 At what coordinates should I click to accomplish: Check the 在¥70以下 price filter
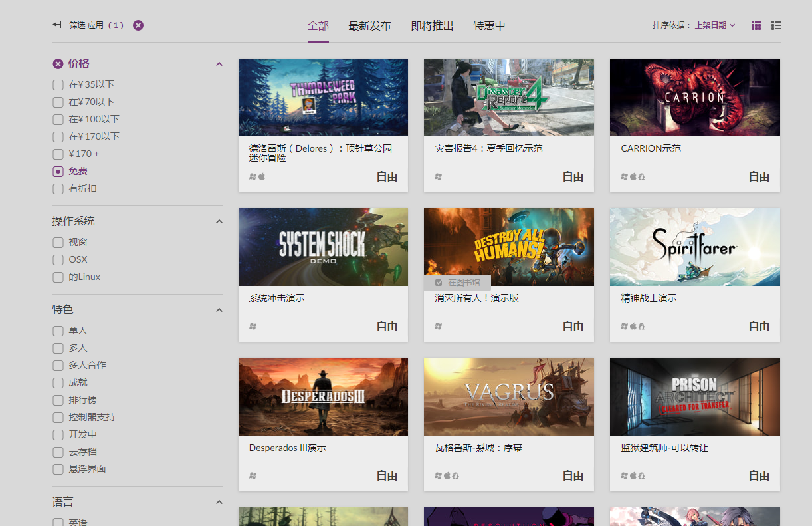(58, 102)
